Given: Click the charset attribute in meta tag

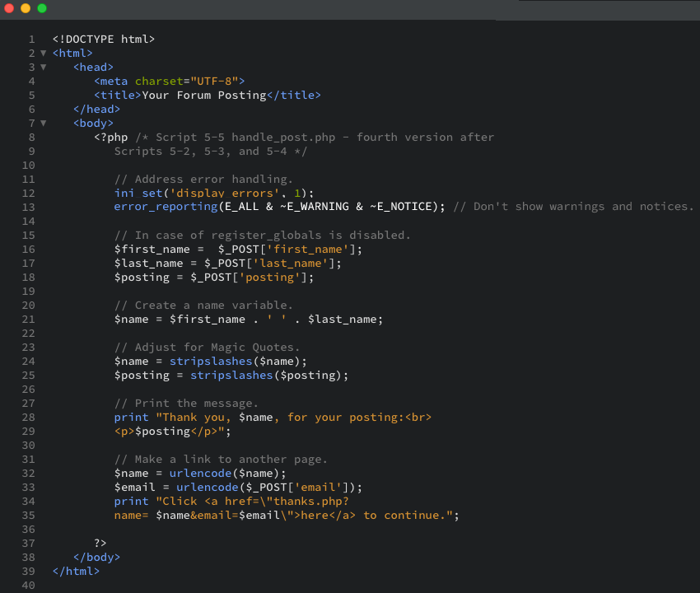Looking at the screenshot, I should point(159,82).
